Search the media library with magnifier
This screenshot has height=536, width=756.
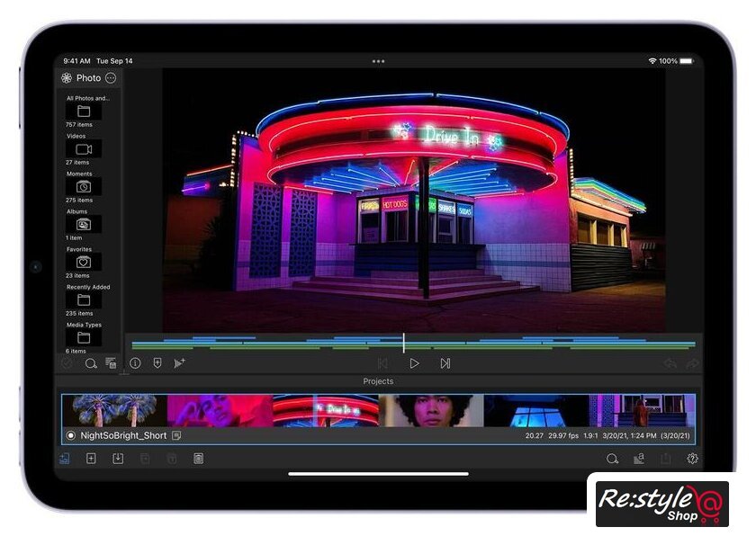(x=91, y=363)
